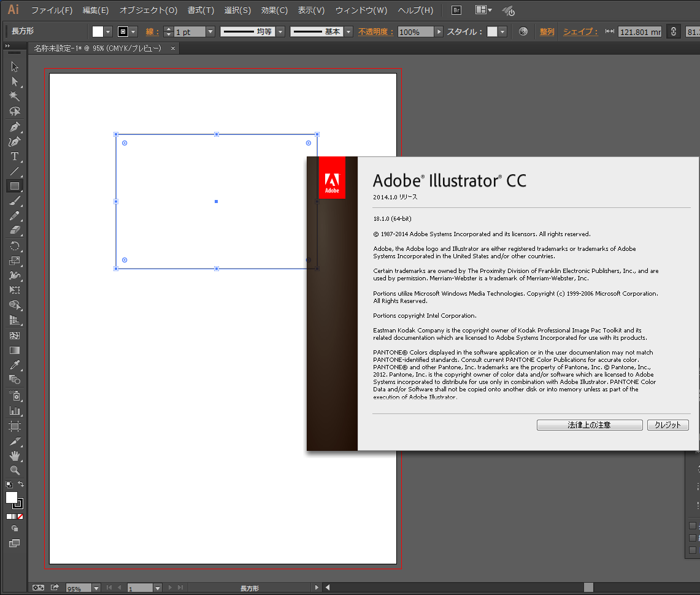The image size is (700, 595).
Task: Select the Gradient tool
Action: pyautogui.click(x=14, y=350)
